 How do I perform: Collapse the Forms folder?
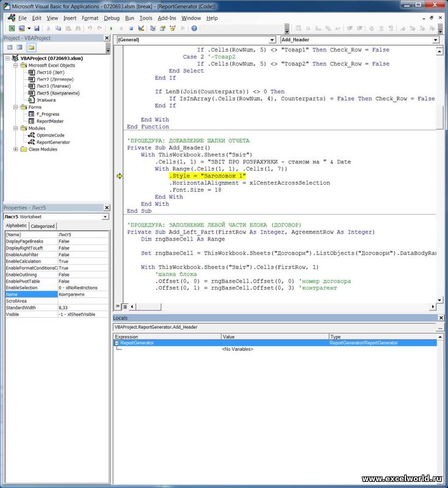[16, 107]
